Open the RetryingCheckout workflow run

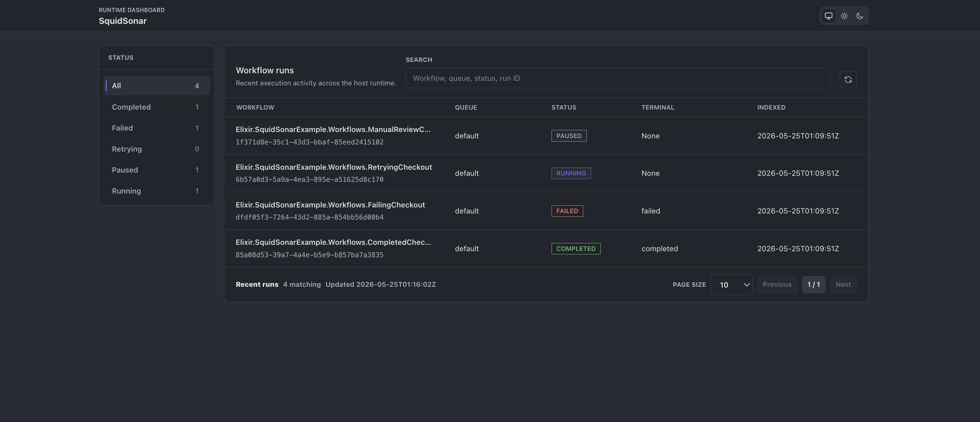[334, 167]
